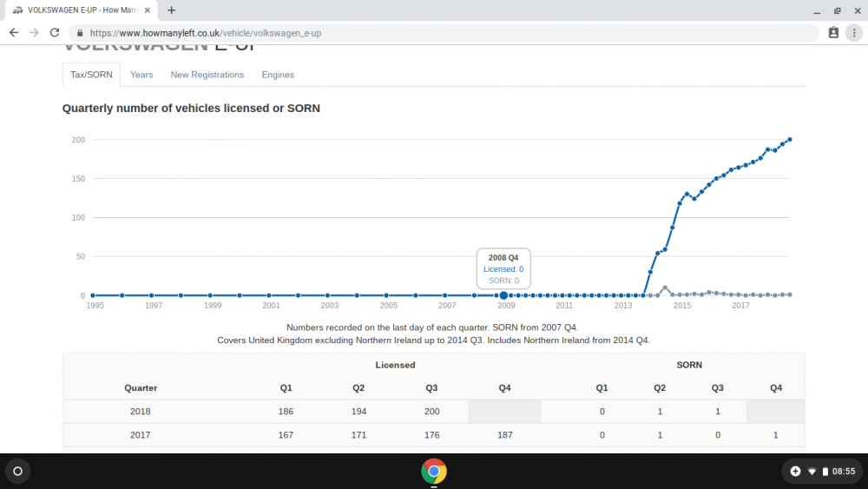
Task: Close the Volkswagen E-UP tab
Action: pyautogui.click(x=148, y=10)
